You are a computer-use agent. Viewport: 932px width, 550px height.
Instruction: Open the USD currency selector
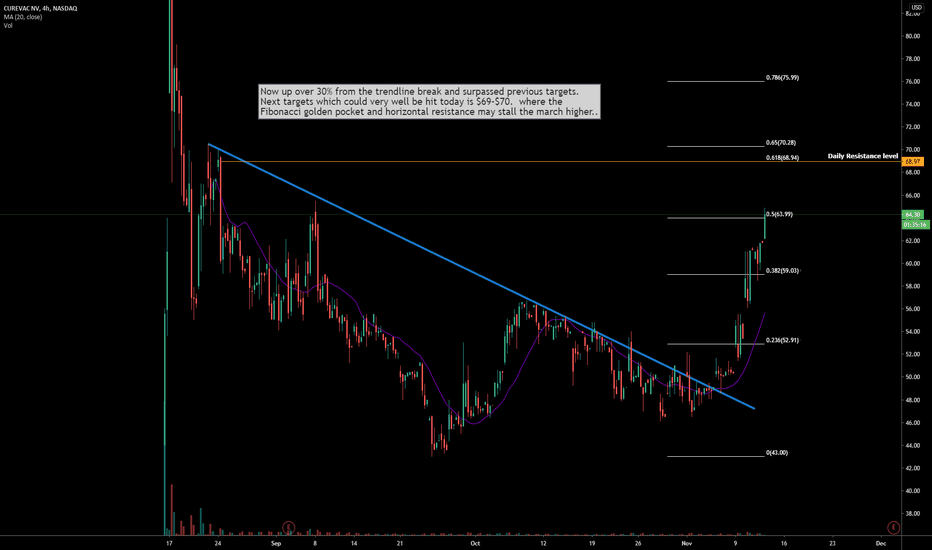pyautogui.click(x=916, y=7)
